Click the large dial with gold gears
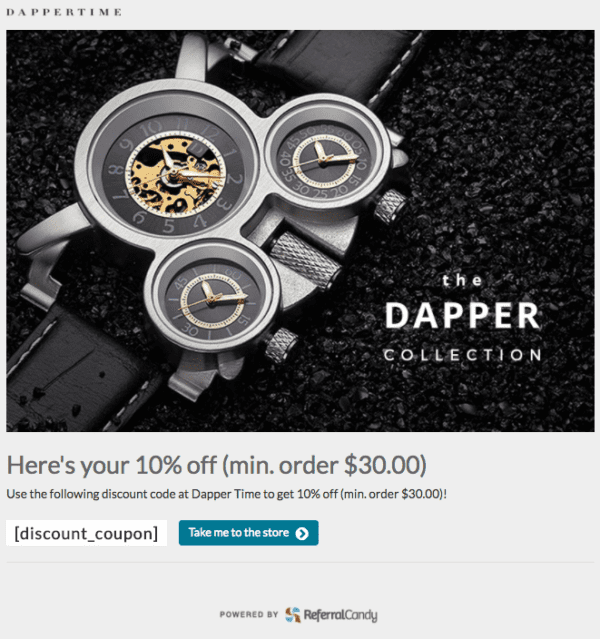The image size is (600, 639). point(174,176)
